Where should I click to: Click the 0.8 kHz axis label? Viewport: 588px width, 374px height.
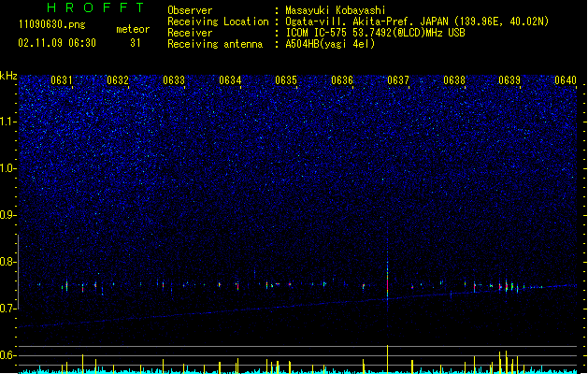coord(7,262)
